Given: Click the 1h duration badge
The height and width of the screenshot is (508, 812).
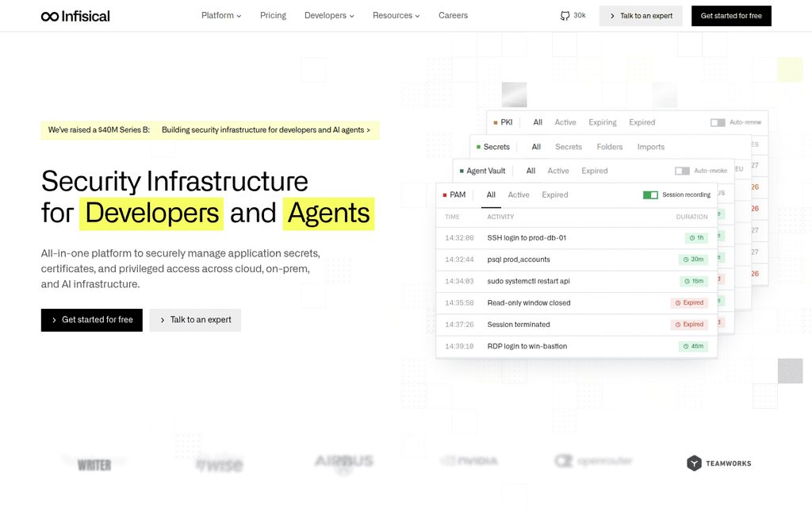Looking at the screenshot, I should (x=696, y=238).
